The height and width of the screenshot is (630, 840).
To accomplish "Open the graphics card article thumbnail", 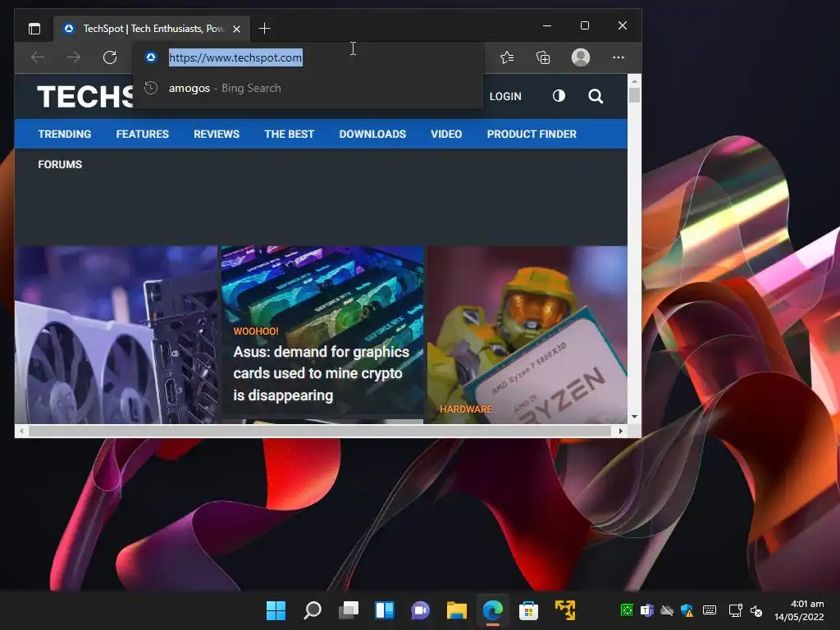I will 116,335.
